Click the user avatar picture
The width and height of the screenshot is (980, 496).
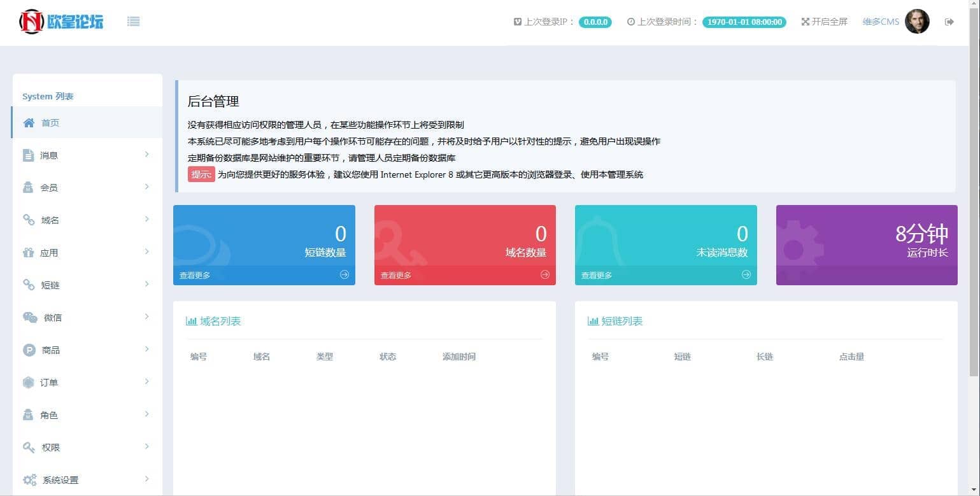click(x=917, y=22)
